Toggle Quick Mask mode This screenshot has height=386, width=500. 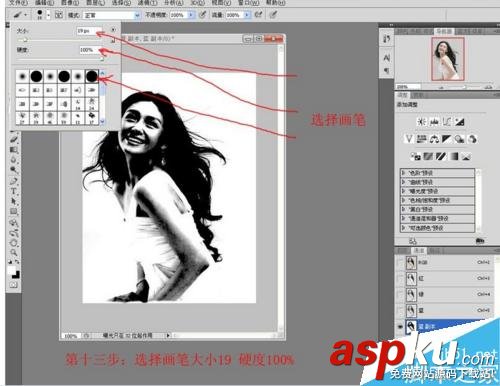[x=14, y=285]
